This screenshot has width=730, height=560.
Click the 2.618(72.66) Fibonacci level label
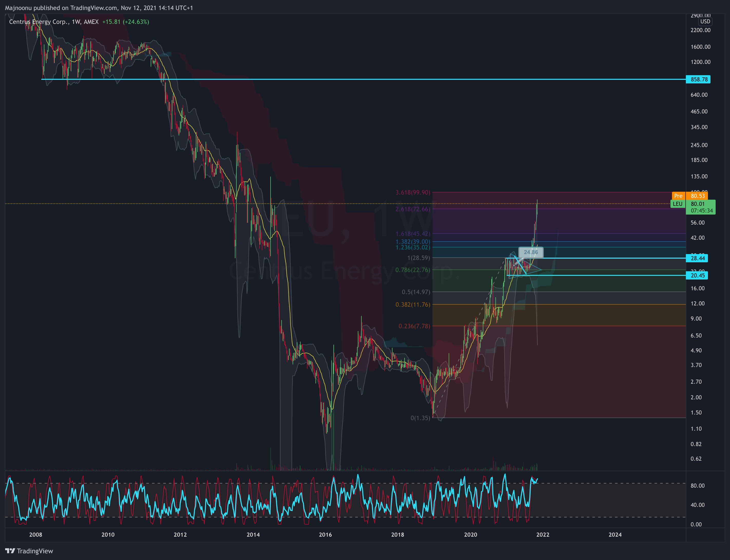pyautogui.click(x=413, y=209)
